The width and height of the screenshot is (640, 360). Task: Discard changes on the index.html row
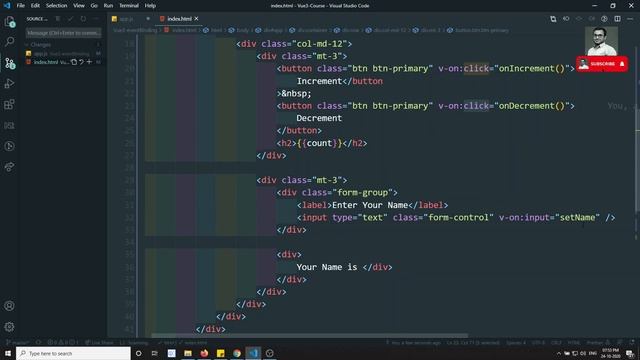pyautogui.click(x=81, y=62)
